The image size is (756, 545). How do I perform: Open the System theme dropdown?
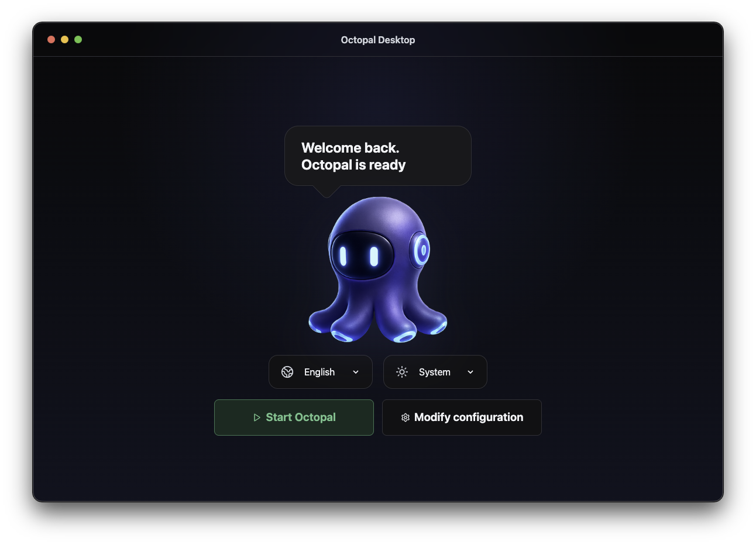(435, 372)
